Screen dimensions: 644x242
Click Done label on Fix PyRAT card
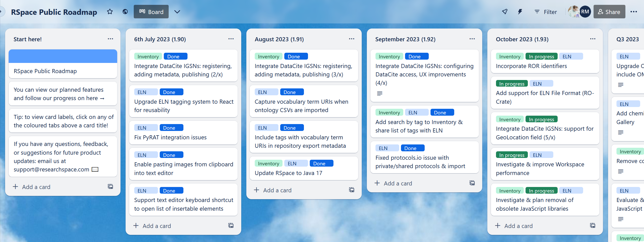(171, 128)
